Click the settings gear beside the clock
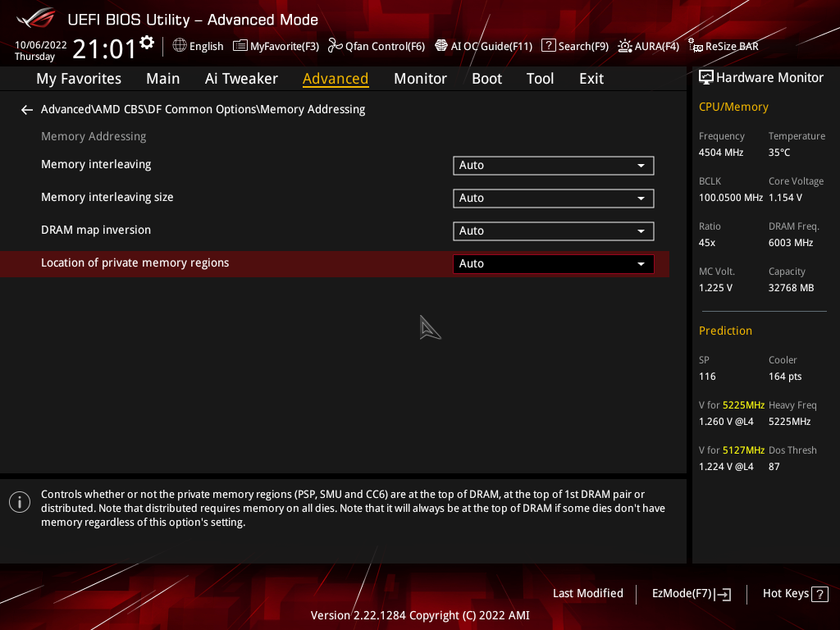The image size is (840, 630). click(x=147, y=43)
